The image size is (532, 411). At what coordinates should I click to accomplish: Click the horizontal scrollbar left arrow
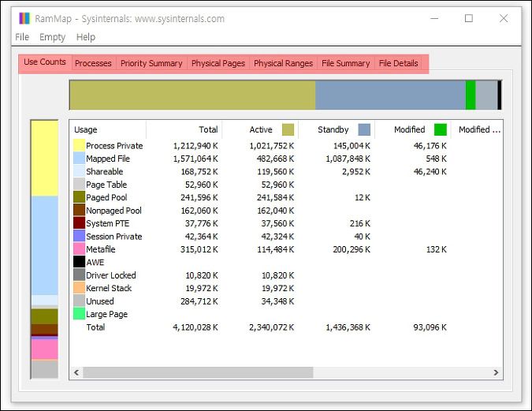pos(76,372)
